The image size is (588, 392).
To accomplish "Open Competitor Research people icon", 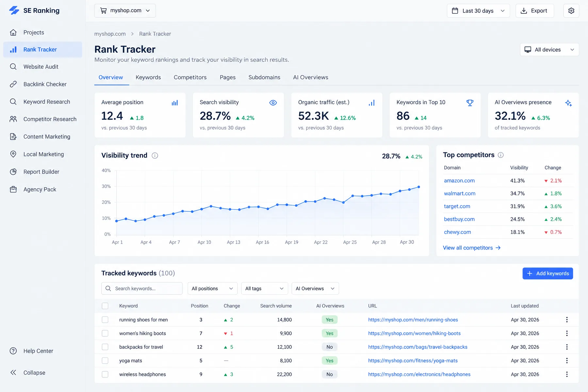I will (13, 119).
